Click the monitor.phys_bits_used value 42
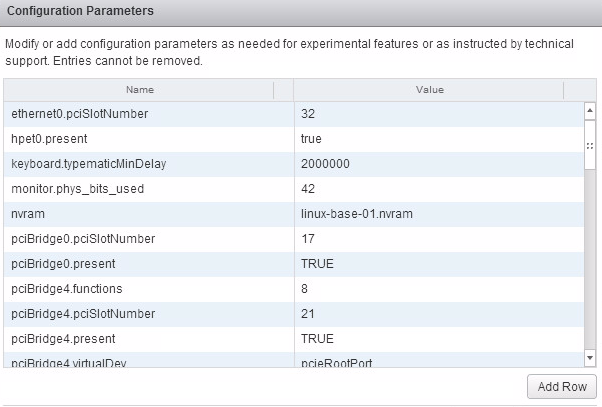This screenshot has width=602, height=407. tap(308, 189)
